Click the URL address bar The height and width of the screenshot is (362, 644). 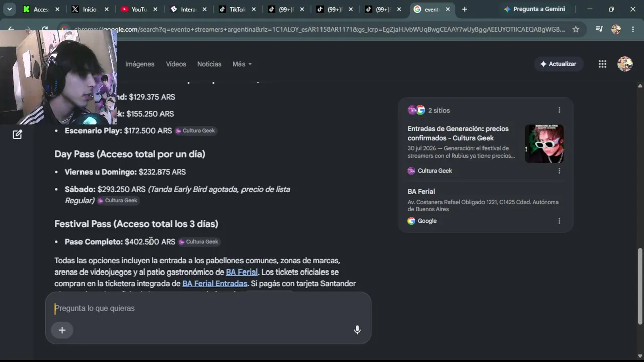point(319,29)
